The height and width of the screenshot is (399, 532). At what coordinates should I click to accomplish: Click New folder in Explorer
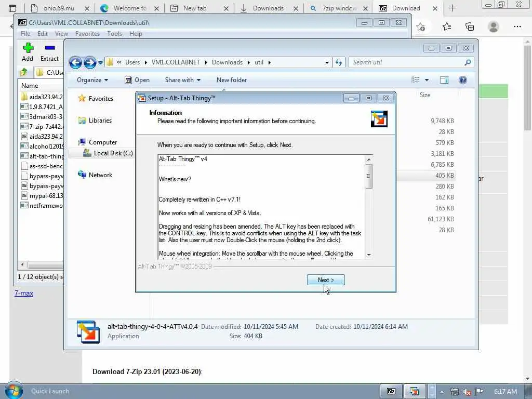click(x=232, y=80)
